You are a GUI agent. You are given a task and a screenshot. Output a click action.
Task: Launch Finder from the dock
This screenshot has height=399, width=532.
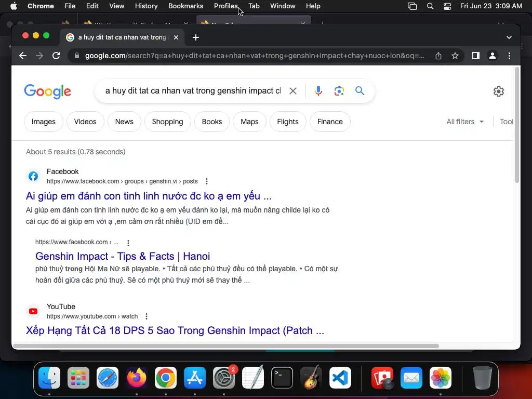tap(49, 378)
